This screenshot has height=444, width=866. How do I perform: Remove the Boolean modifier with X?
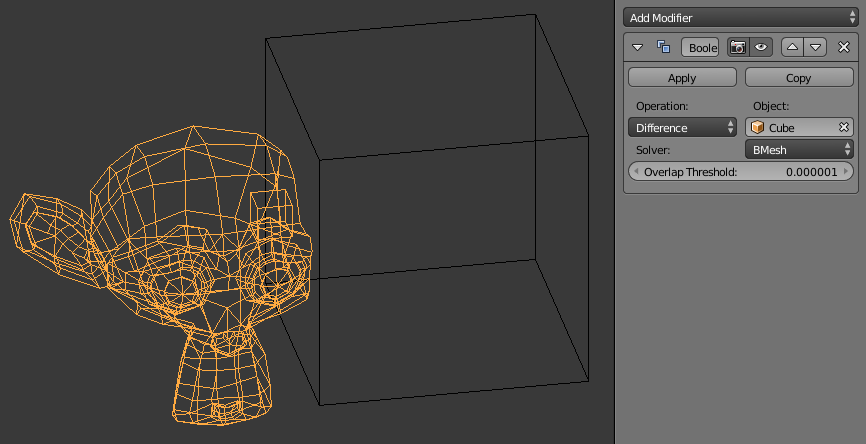click(844, 47)
